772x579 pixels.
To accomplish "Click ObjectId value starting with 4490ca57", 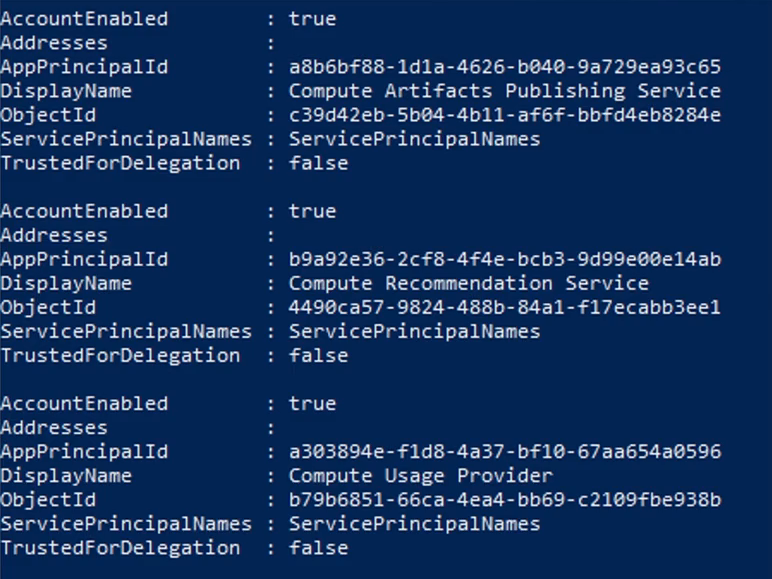I will 504,307.
